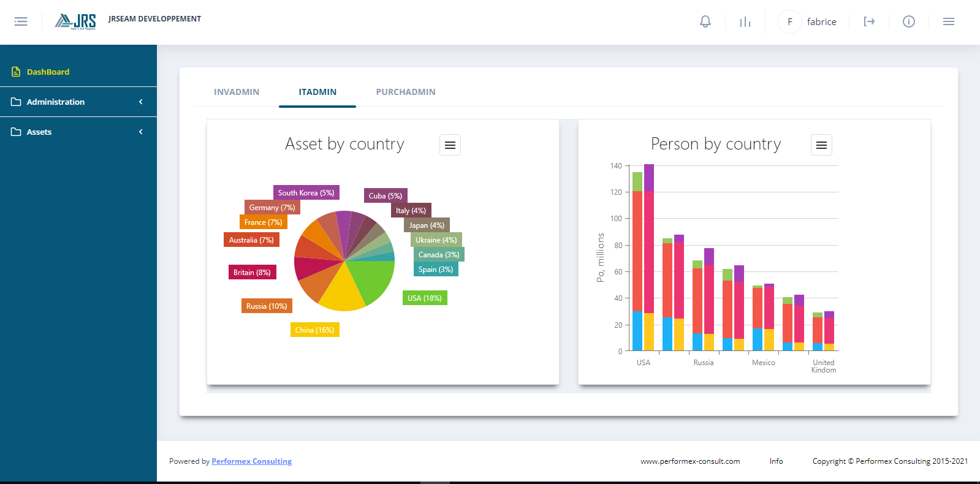Go to DashBoard in the sidebar
The height and width of the screenshot is (484, 980).
(48, 72)
